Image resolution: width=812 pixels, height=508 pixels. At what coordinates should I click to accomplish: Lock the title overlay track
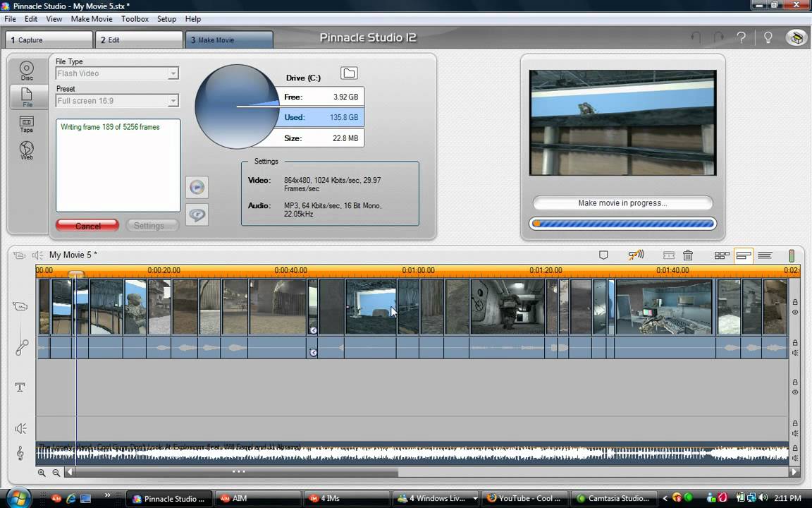point(795,382)
